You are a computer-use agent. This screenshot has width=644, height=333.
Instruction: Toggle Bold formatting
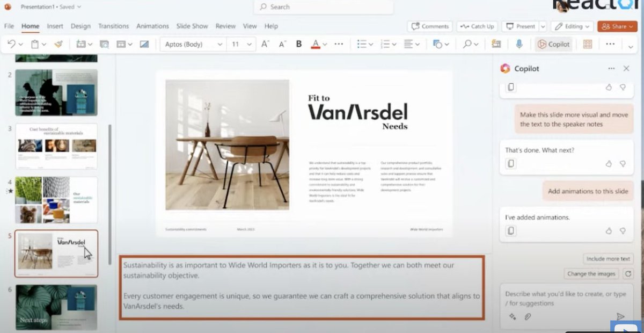click(x=299, y=44)
